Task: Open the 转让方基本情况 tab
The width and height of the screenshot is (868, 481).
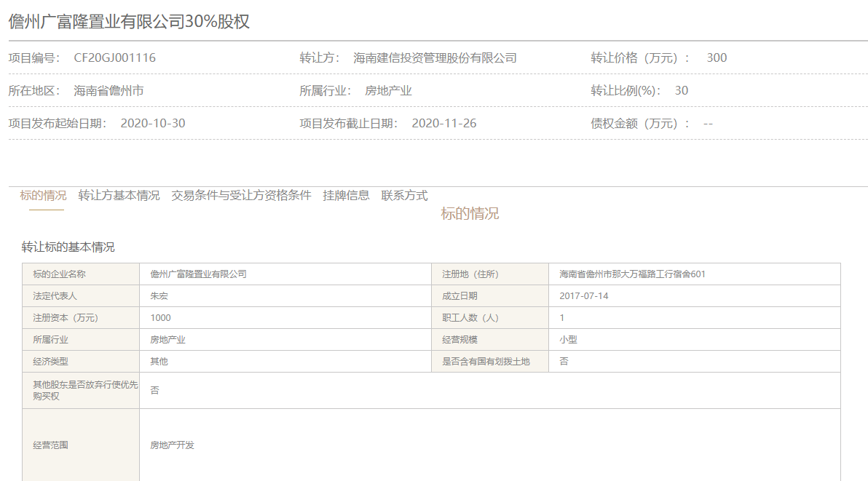Action: point(120,195)
